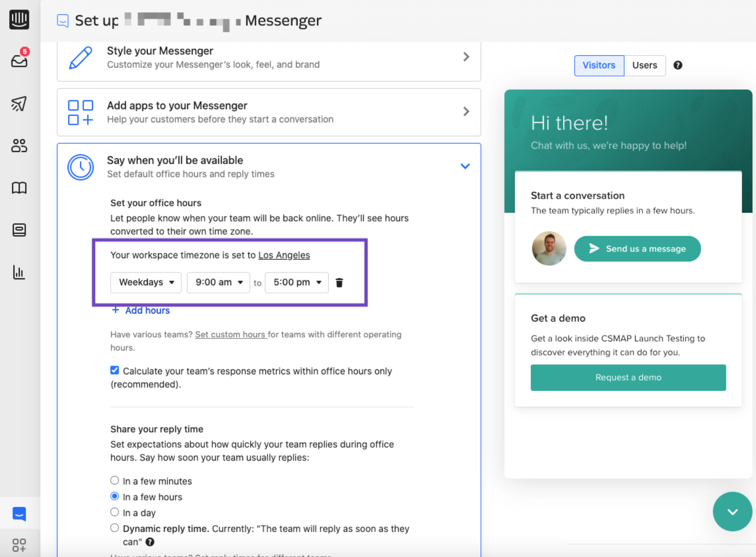Click the Hi there! greeting in preview
The width and height of the screenshot is (756, 557).
[x=569, y=123]
